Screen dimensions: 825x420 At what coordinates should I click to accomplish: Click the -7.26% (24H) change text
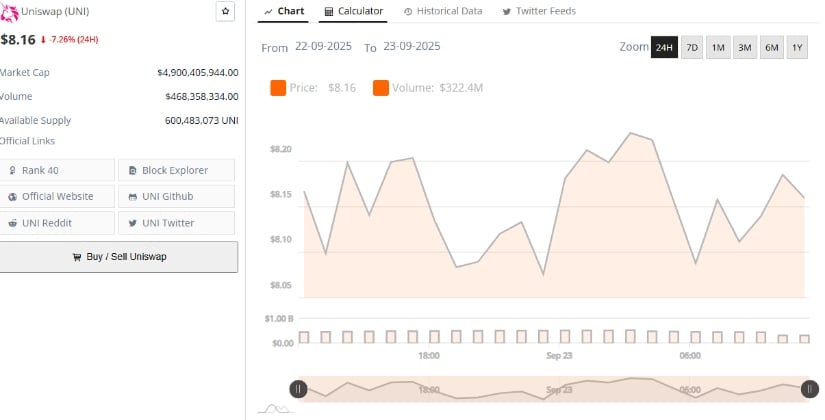click(x=74, y=39)
